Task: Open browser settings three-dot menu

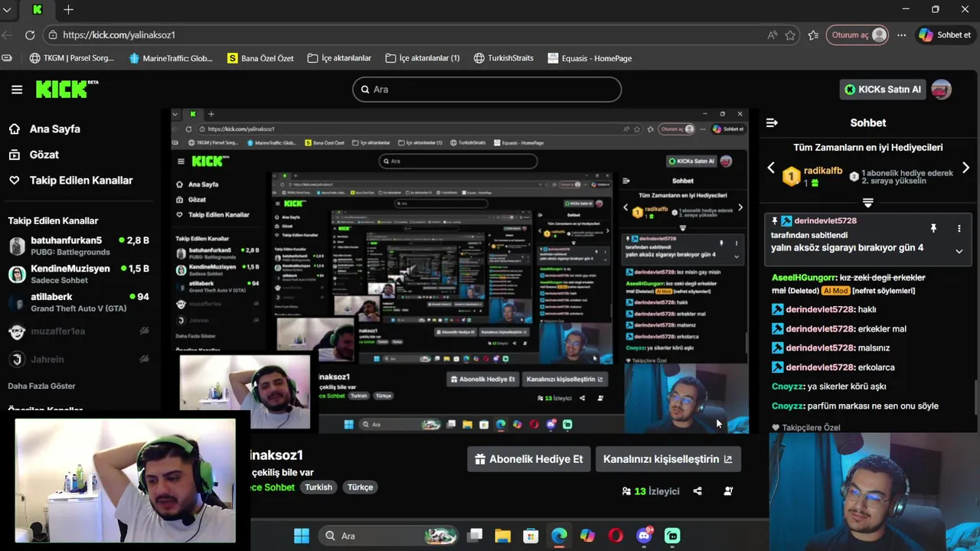Action: tap(902, 35)
